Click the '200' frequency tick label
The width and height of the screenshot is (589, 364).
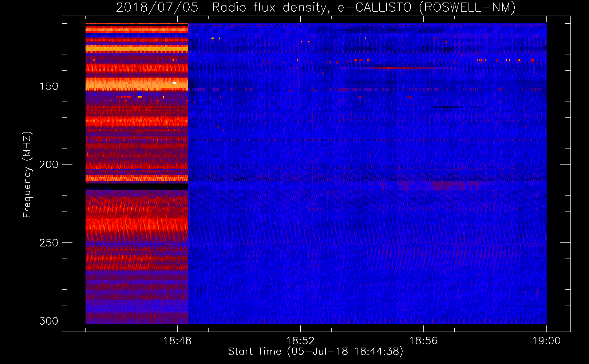(49, 165)
